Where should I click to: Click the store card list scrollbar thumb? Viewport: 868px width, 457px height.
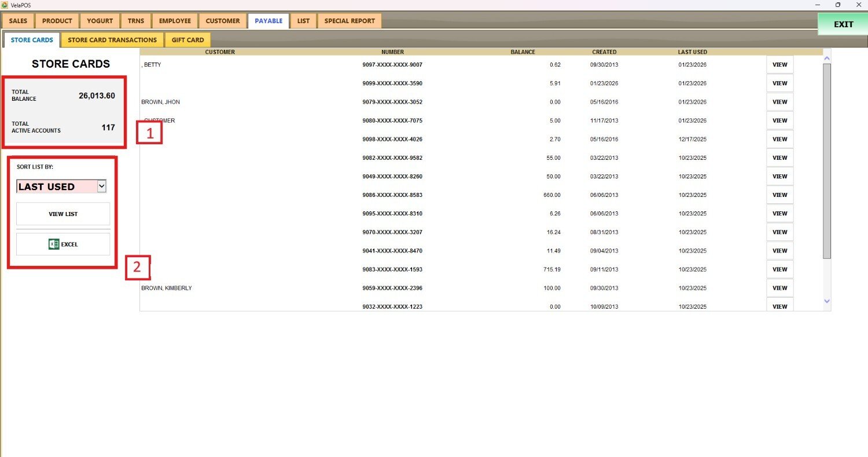[826, 160]
